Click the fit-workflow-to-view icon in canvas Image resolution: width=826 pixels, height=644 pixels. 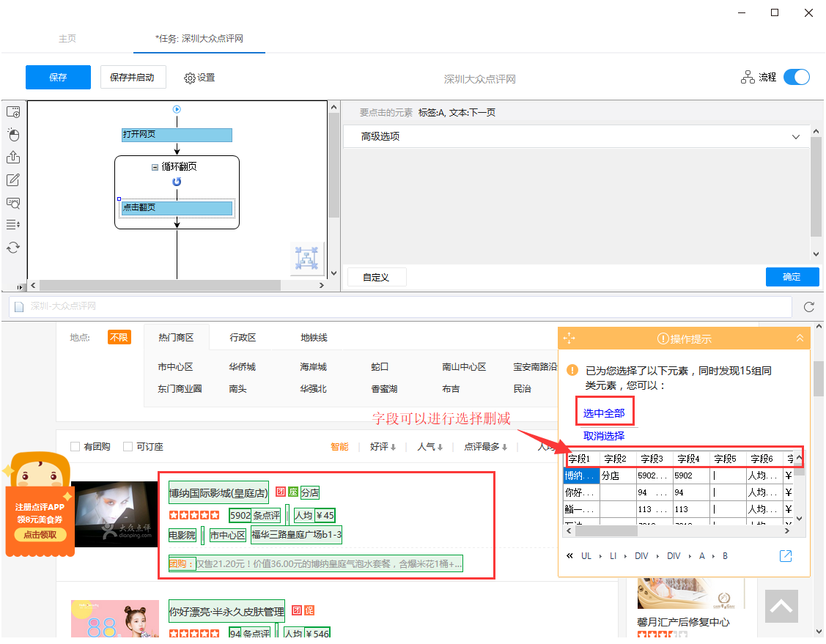[306, 258]
